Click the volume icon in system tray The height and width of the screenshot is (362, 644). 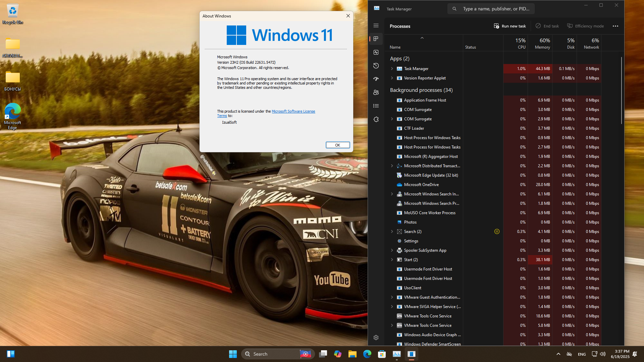click(603, 354)
